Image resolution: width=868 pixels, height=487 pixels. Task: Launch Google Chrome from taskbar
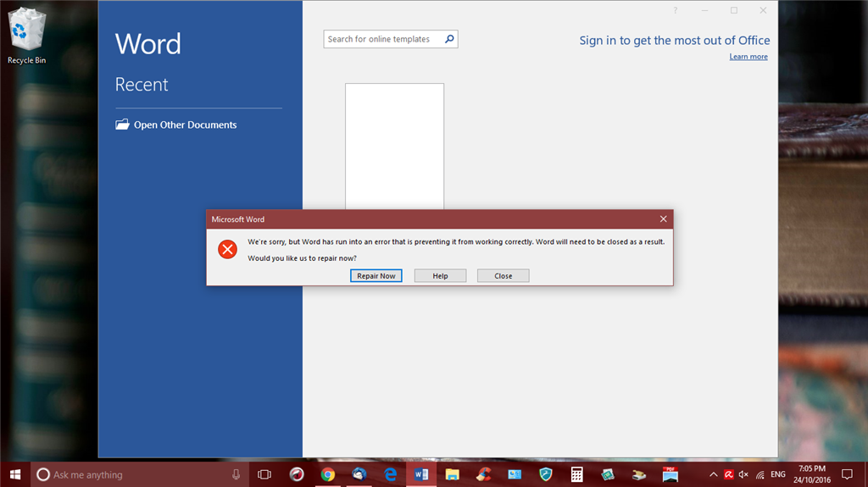pos(328,474)
